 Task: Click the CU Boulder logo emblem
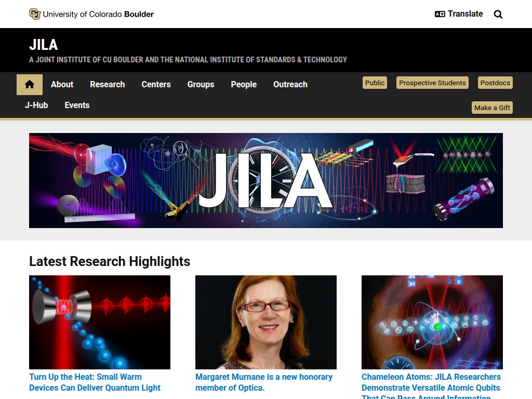pos(35,14)
